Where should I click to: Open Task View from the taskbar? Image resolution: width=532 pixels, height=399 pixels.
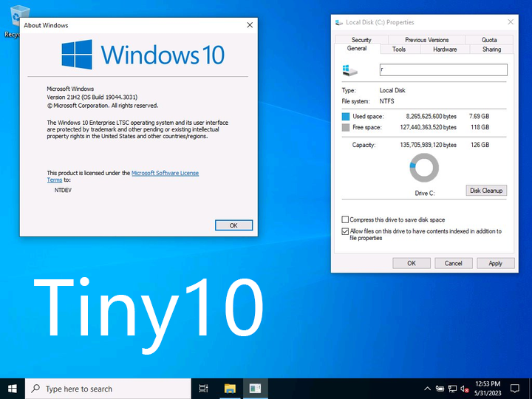click(x=204, y=389)
